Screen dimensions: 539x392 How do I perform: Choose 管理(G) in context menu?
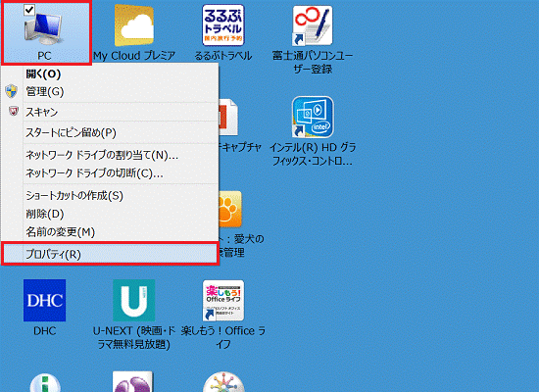pyautogui.click(x=110, y=91)
